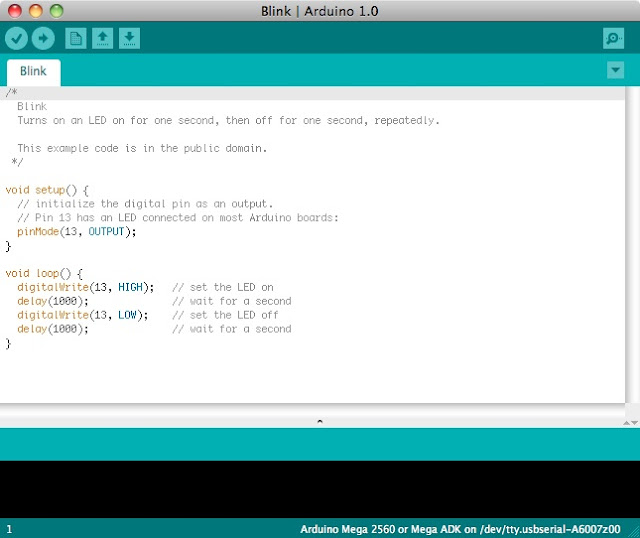Click the editor vertical scrollbar
640x538 pixels.
click(x=632, y=245)
